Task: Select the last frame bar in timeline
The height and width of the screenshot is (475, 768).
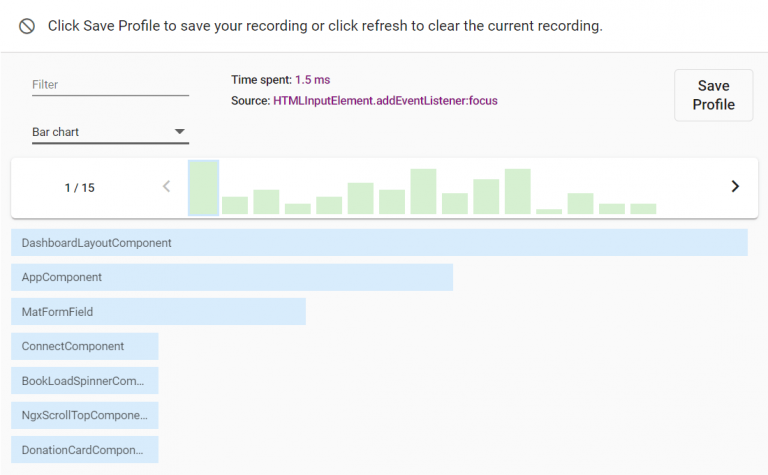Action: point(643,209)
